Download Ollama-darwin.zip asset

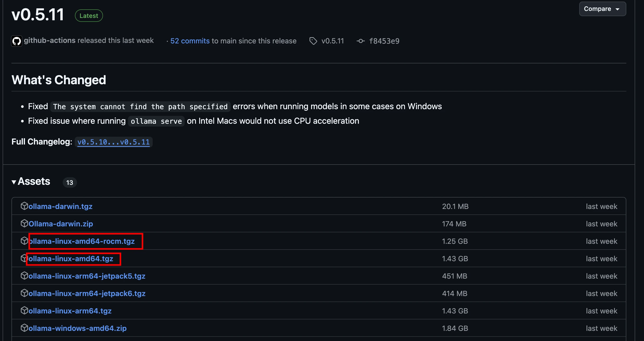61,224
